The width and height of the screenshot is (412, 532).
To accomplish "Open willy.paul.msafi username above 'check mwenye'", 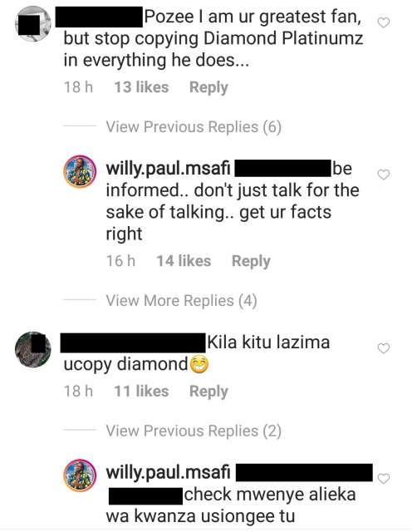I will coord(168,473).
